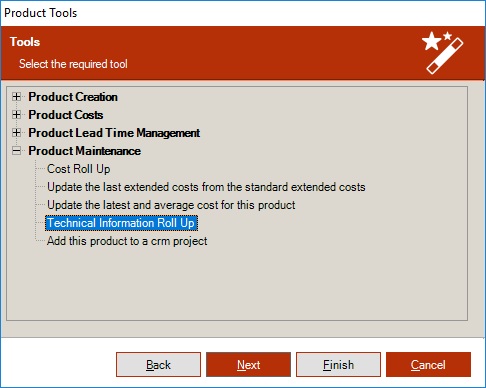Select Product Maintenance category label

coord(84,151)
